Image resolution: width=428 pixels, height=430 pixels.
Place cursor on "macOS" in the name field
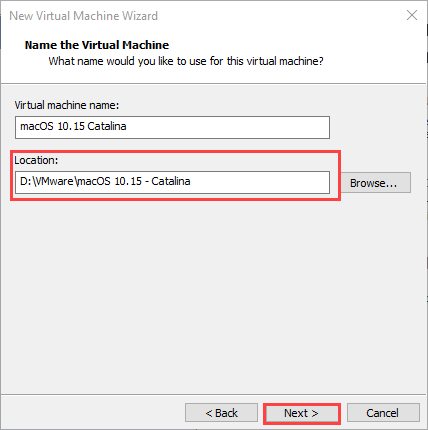37,126
